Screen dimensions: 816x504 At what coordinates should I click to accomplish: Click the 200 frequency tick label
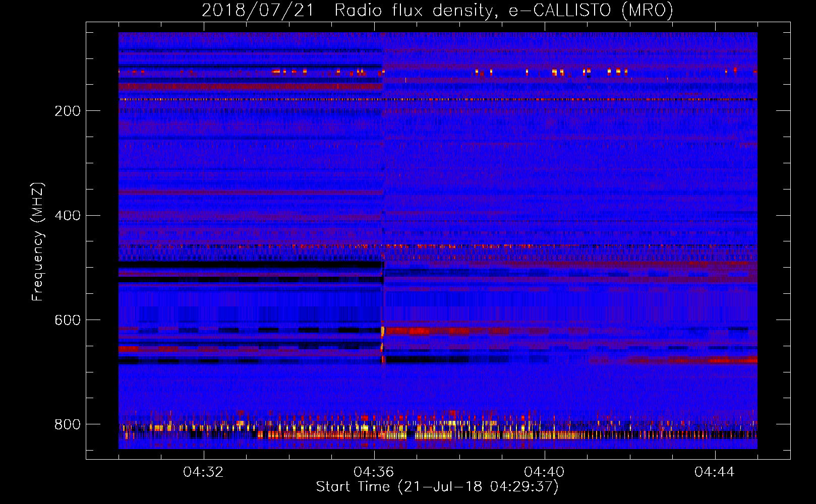coord(68,111)
